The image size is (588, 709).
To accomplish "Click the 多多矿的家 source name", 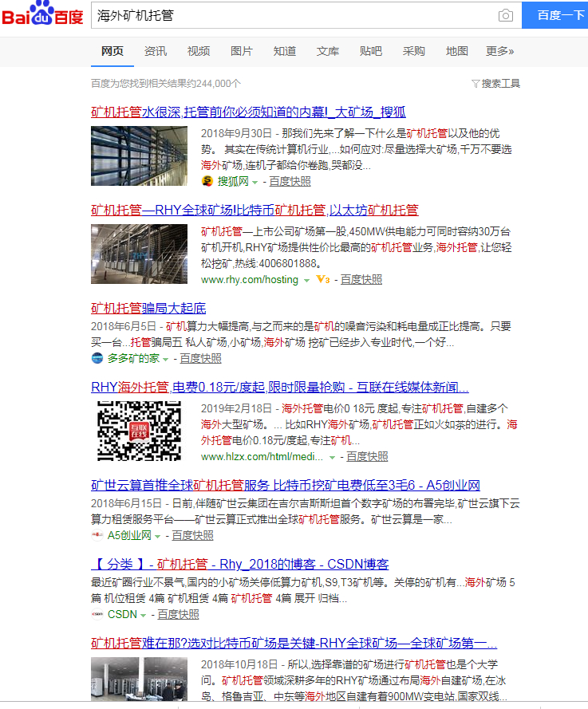I will (x=133, y=359).
